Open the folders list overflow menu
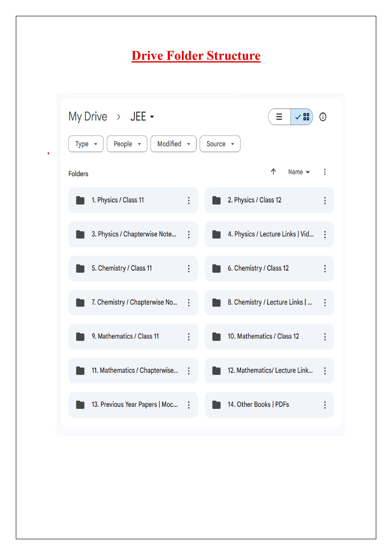 325,172
